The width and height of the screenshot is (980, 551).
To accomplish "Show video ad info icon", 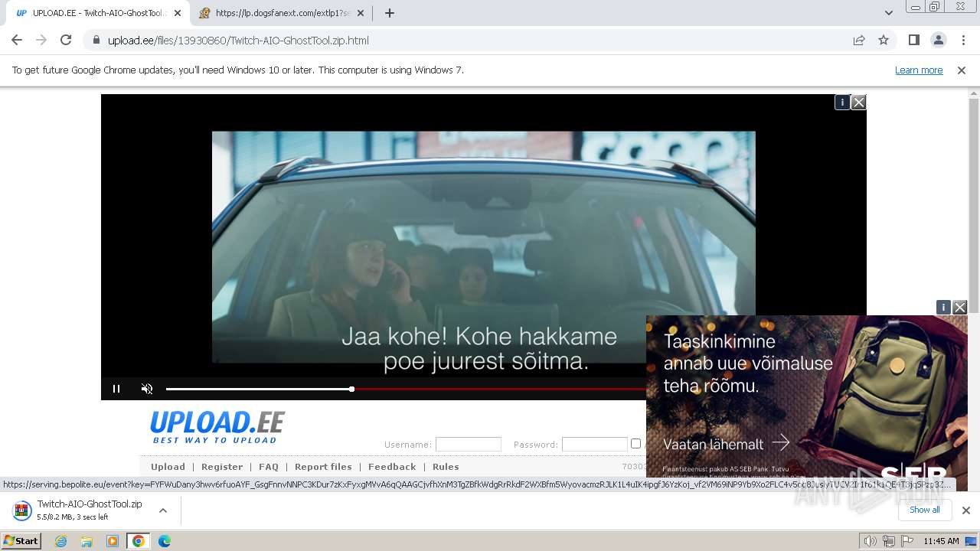I will tap(842, 102).
